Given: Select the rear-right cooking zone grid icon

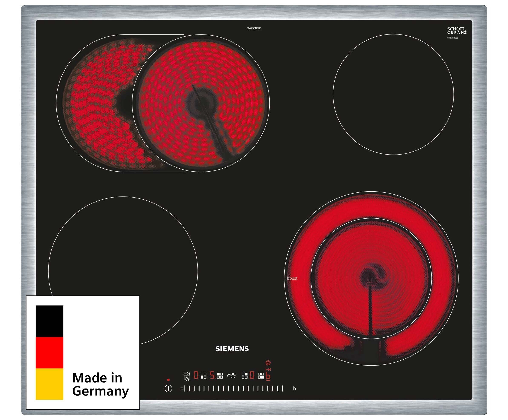Looking at the screenshot, I should point(245,376).
